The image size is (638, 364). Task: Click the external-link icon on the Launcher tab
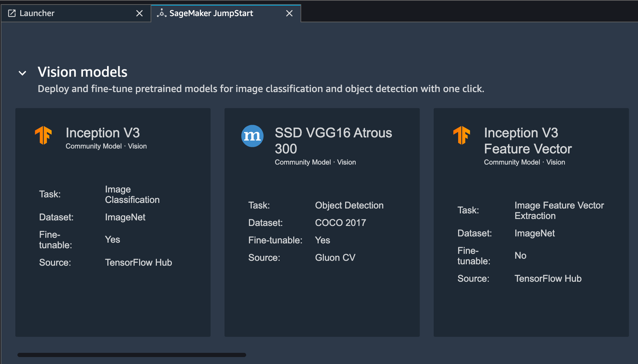coord(12,13)
